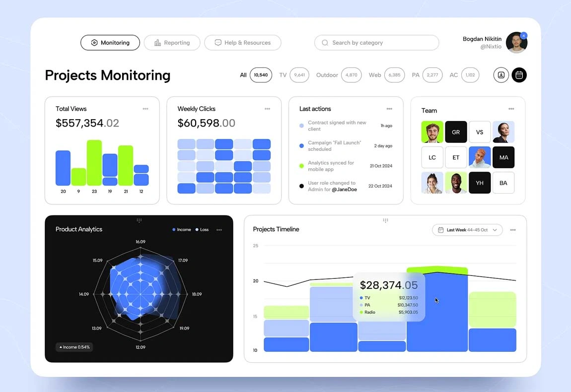Click the Search by category field
The image size is (571, 392).
(x=376, y=43)
